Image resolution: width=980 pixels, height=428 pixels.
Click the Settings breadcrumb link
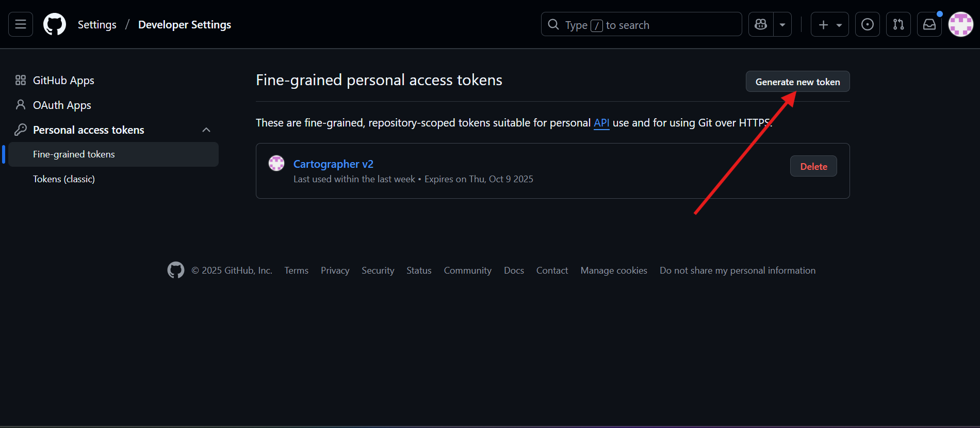(97, 25)
